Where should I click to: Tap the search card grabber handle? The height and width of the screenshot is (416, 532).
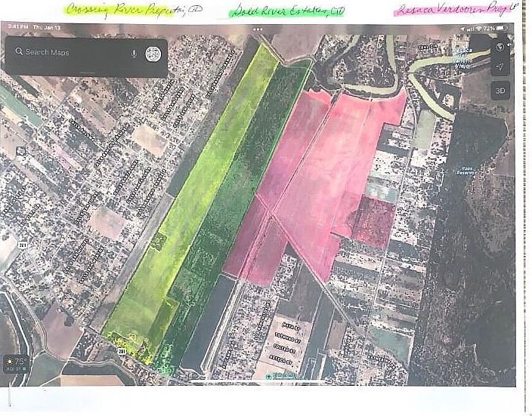tap(86, 72)
